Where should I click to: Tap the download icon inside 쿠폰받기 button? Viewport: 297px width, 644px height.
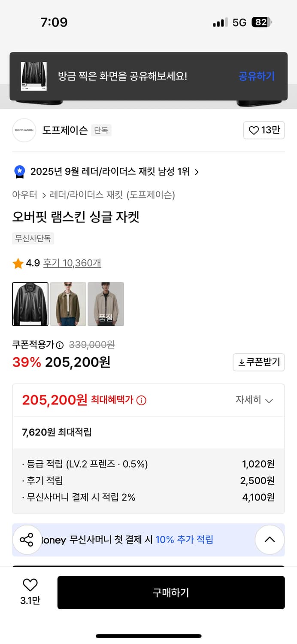241,362
